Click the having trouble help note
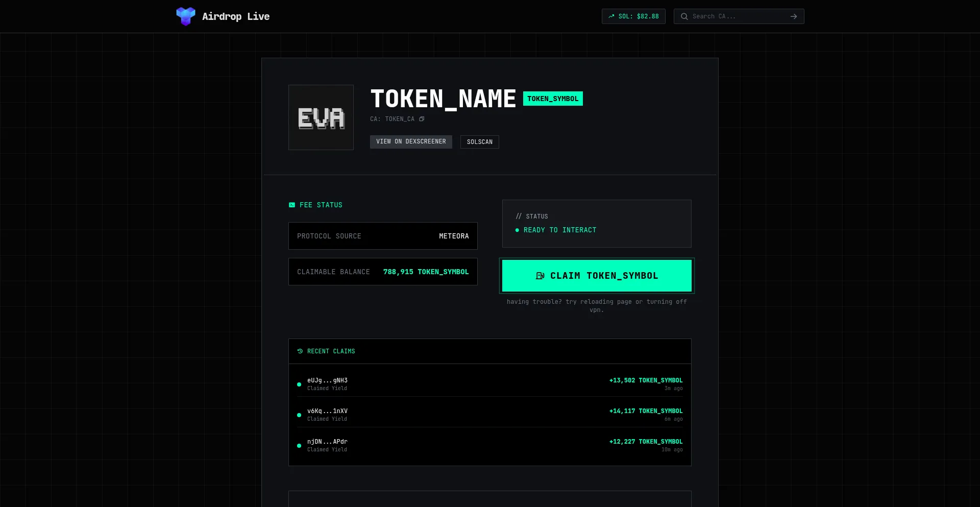The image size is (980, 507). [597, 305]
